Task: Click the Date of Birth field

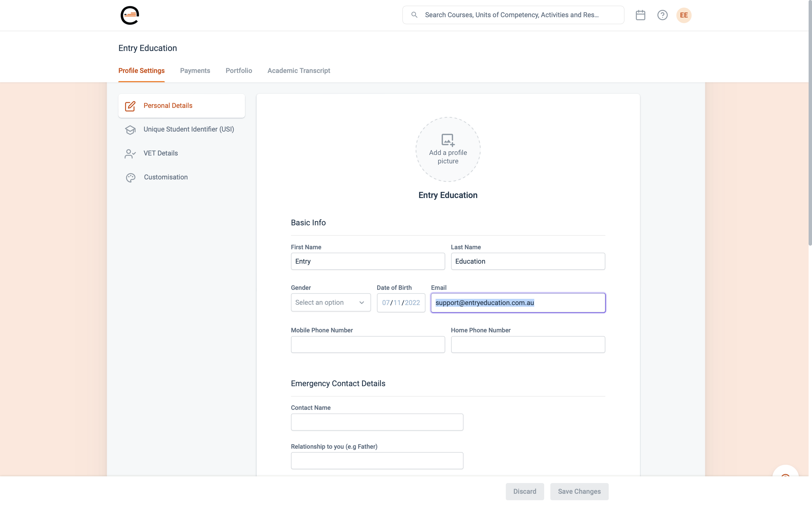Action: pyautogui.click(x=401, y=303)
